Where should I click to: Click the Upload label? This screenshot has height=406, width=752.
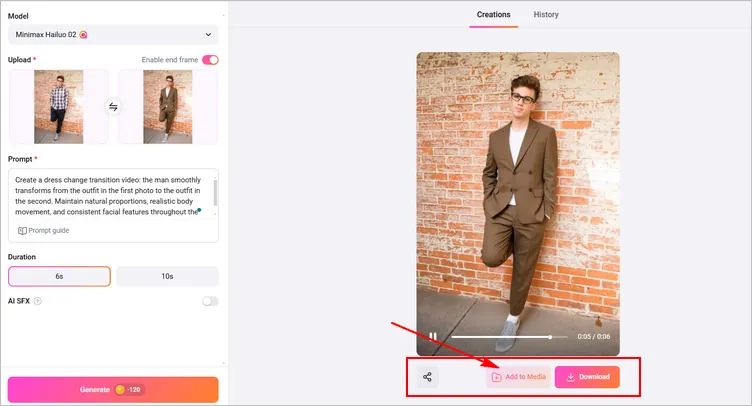19,60
